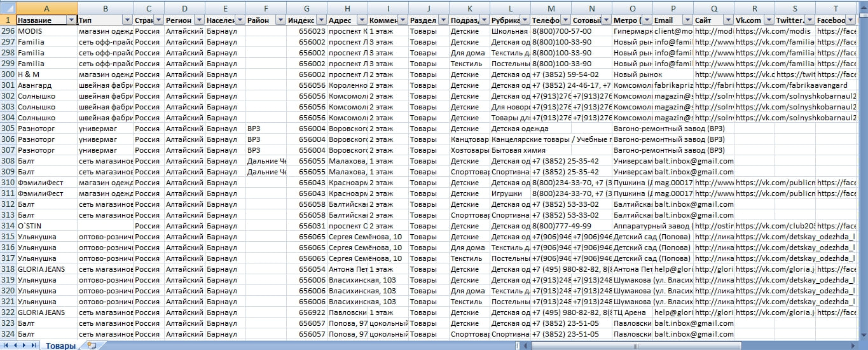Open the Индекс column filter dropdown

(x=320, y=20)
